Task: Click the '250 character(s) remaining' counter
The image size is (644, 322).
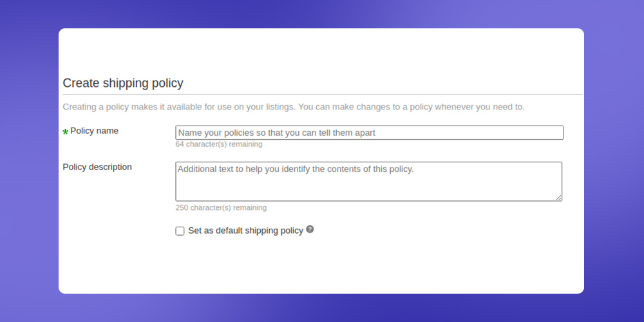Action: (221, 208)
